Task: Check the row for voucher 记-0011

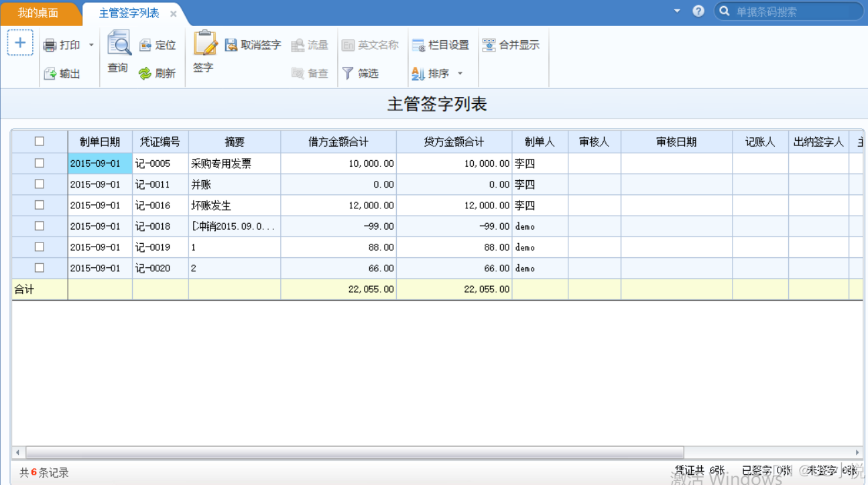Action: tap(40, 184)
